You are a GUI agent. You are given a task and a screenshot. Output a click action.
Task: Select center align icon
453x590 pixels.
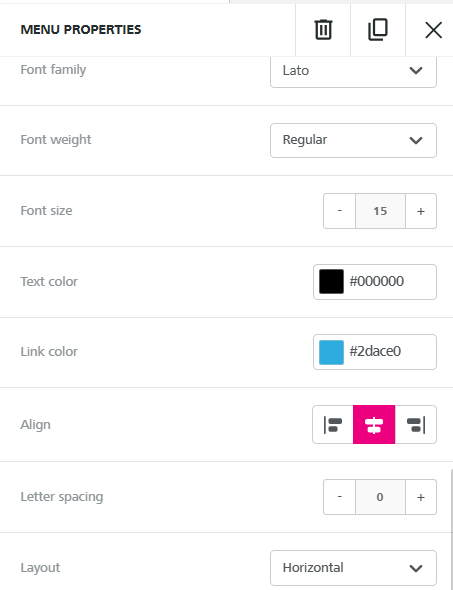(374, 424)
